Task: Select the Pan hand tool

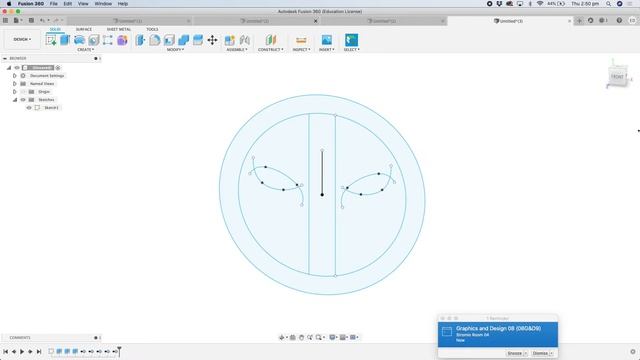Action: point(301,338)
